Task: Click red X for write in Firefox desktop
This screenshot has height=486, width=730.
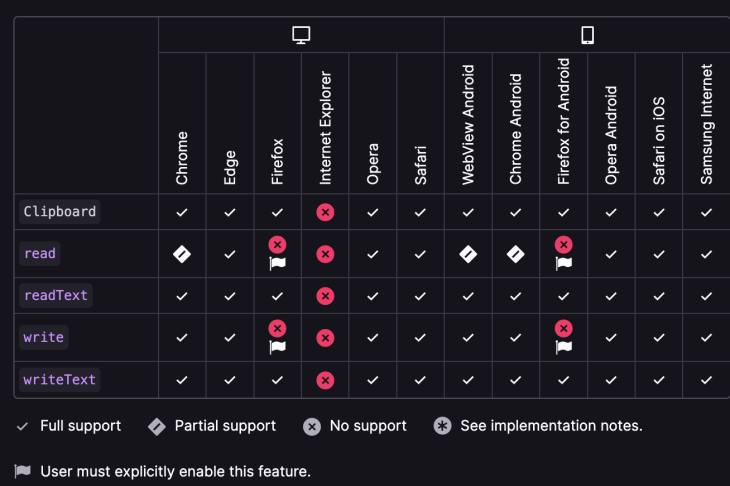Action: point(277,328)
